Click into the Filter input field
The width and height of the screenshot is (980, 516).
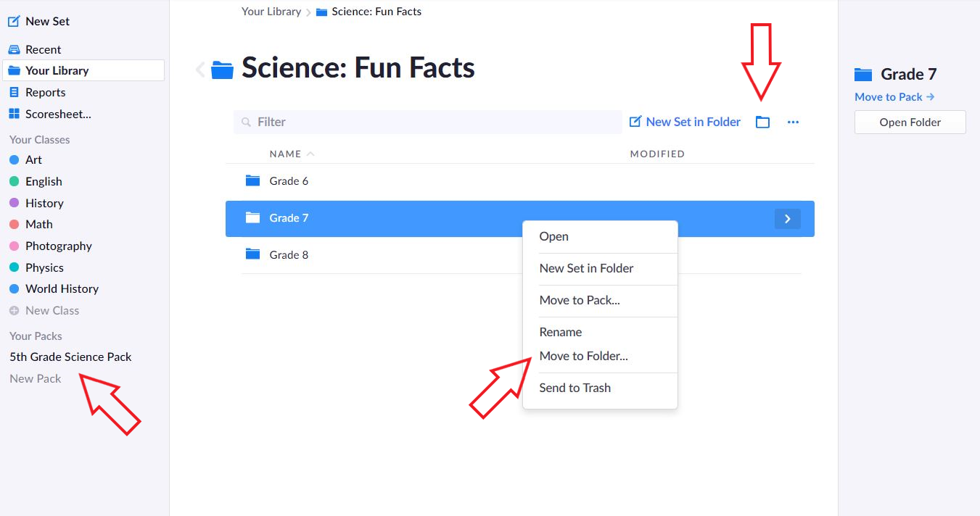(428, 122)
